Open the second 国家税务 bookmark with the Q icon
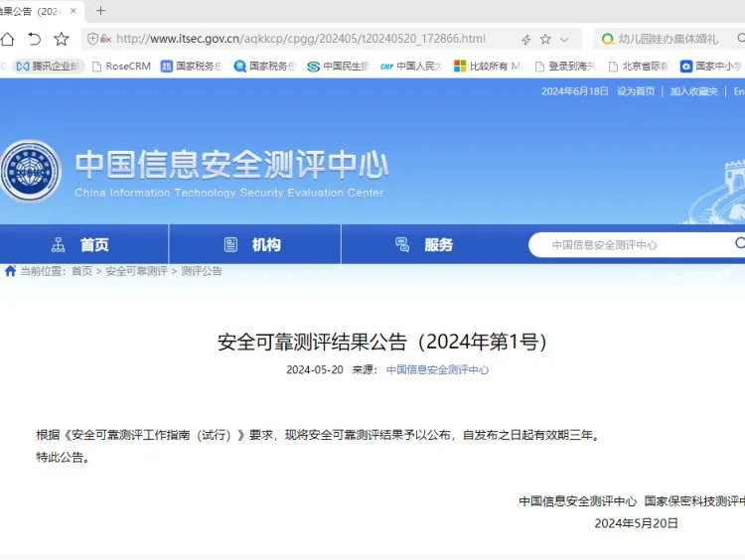This screenshot has width=745, height=560. click(264, 66)
